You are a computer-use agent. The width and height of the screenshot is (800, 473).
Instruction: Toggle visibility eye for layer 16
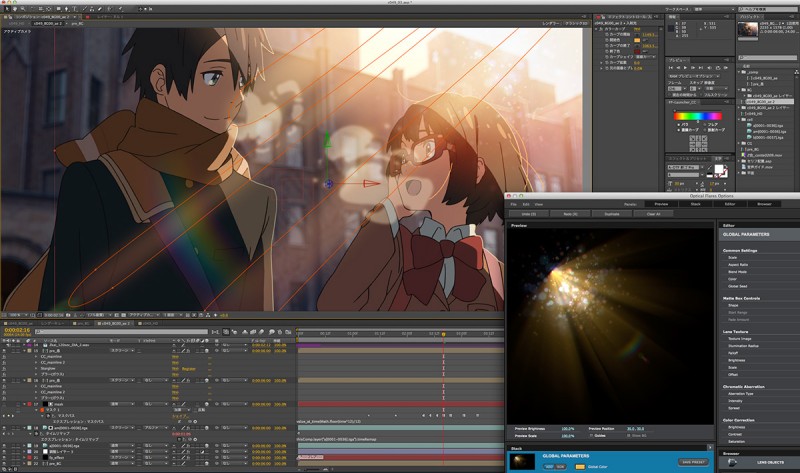(x=4, y=381)
